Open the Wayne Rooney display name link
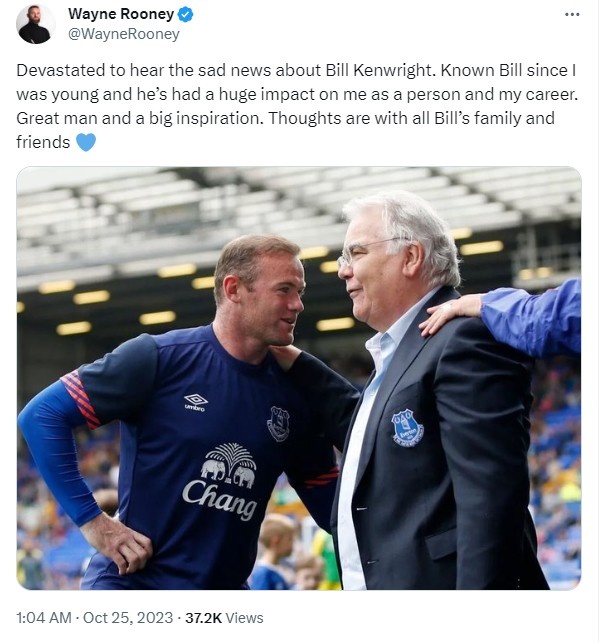Image resolution: width=601 pixels, height=642 pixels. [x=121, y=14]
